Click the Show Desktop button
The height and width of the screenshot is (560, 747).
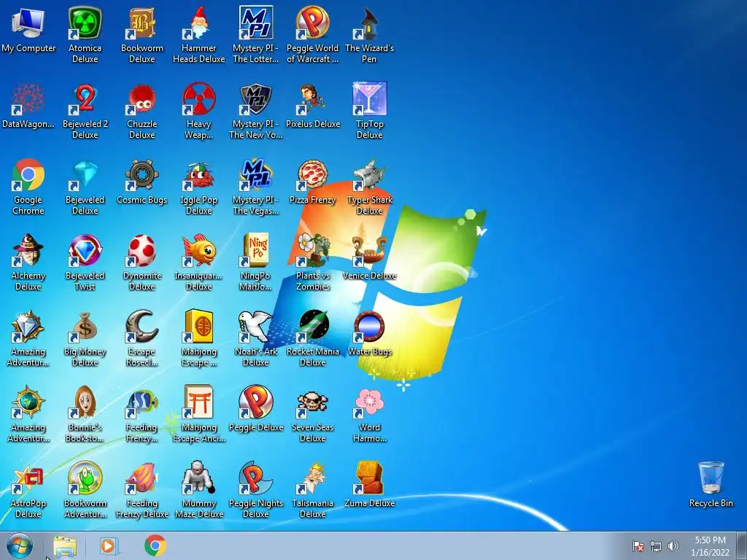(x=742, y=546)
